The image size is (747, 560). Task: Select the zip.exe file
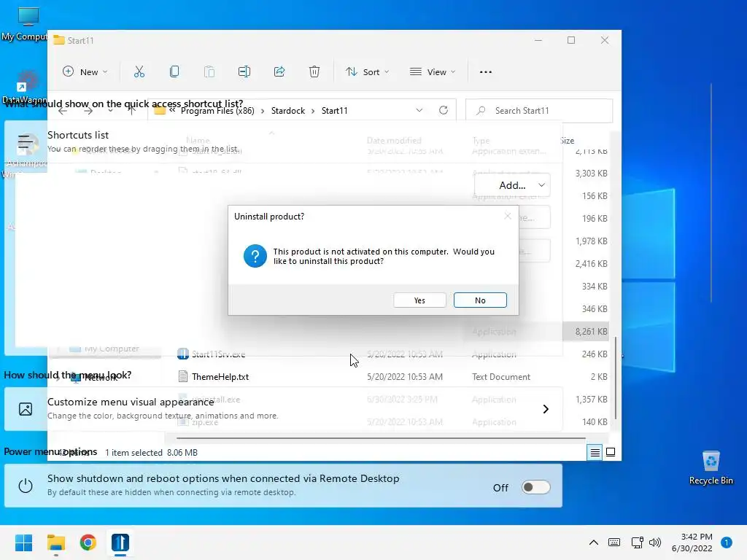[205, 422]
